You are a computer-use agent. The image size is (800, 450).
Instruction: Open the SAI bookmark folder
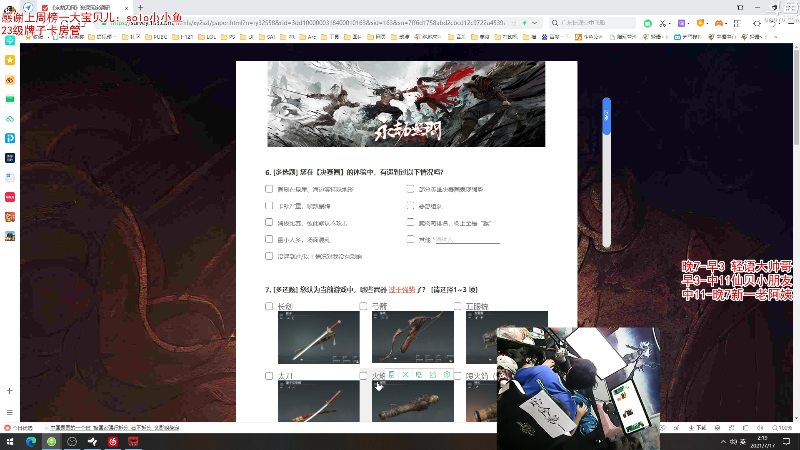pyautogui.click(x=267, y=37)
